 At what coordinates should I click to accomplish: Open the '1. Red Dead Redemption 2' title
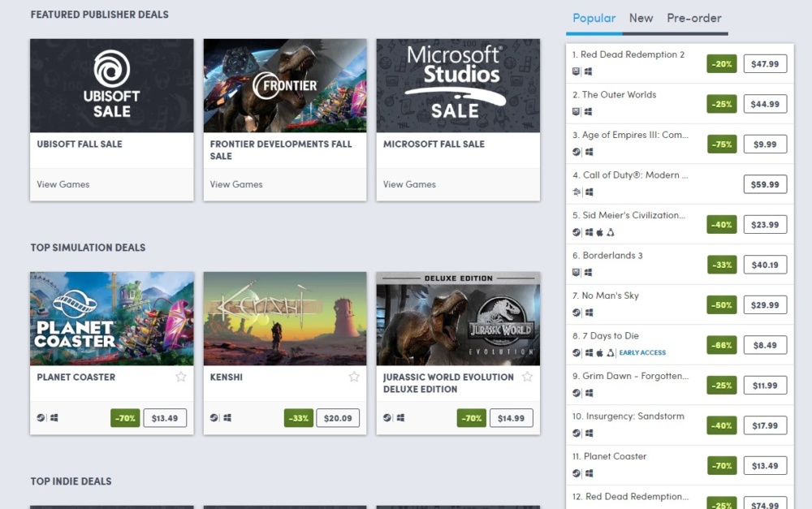628,54
